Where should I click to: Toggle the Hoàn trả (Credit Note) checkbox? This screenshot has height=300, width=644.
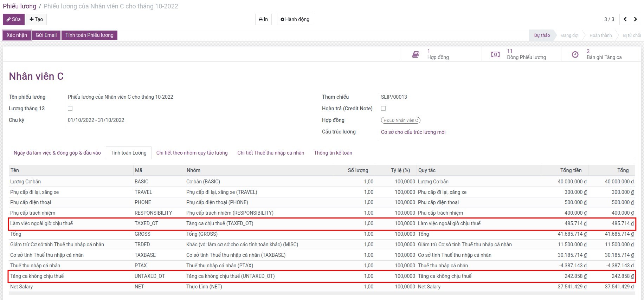(x=384, y=109)
